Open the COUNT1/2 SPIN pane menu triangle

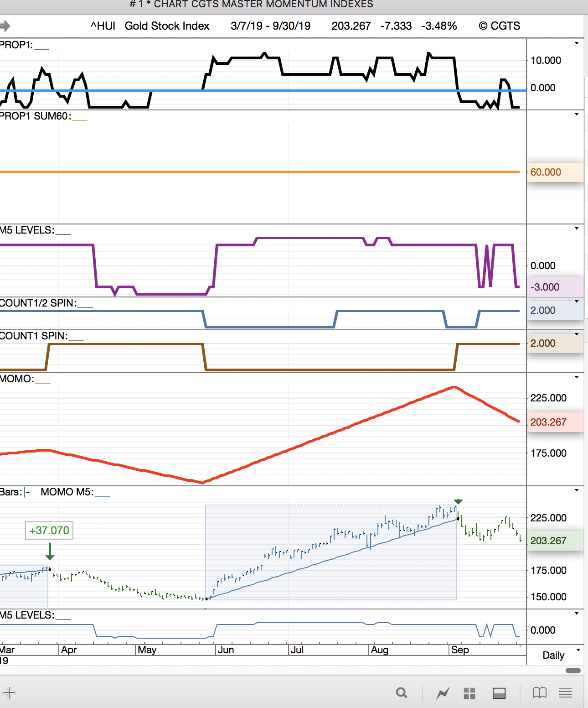point(577,302)
